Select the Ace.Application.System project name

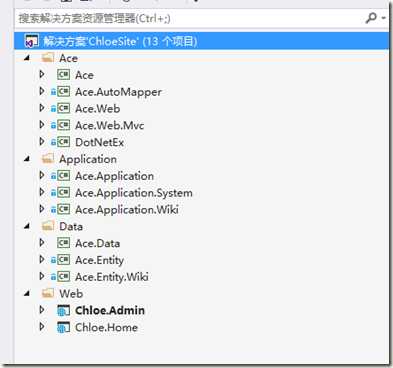pyautogui.click(x=134, y=193)
